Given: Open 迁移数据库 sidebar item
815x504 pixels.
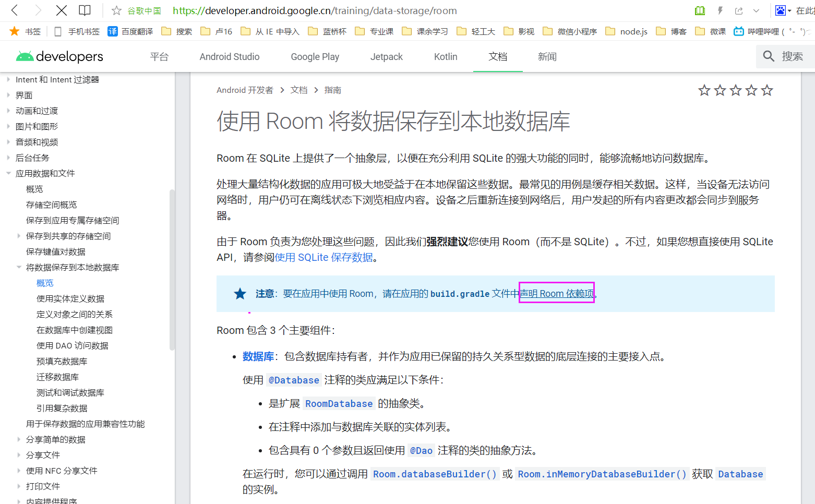Looking at the screenshot, I should coord(57,377).
